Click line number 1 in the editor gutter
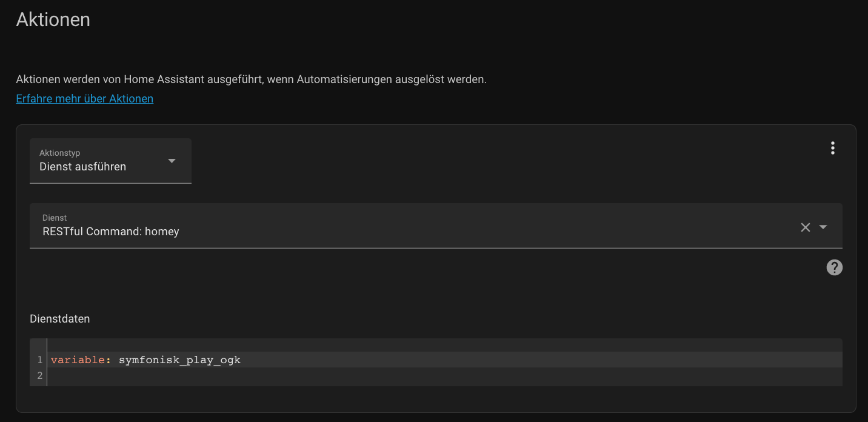The height and width of the screenshot is (422, 868). pyautogui.click(x=39, y=360)
